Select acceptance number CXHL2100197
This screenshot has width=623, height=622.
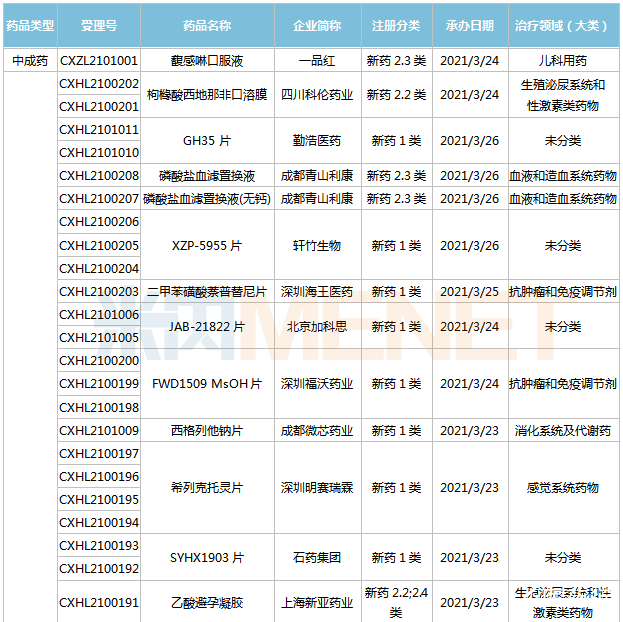pos(99,453)
